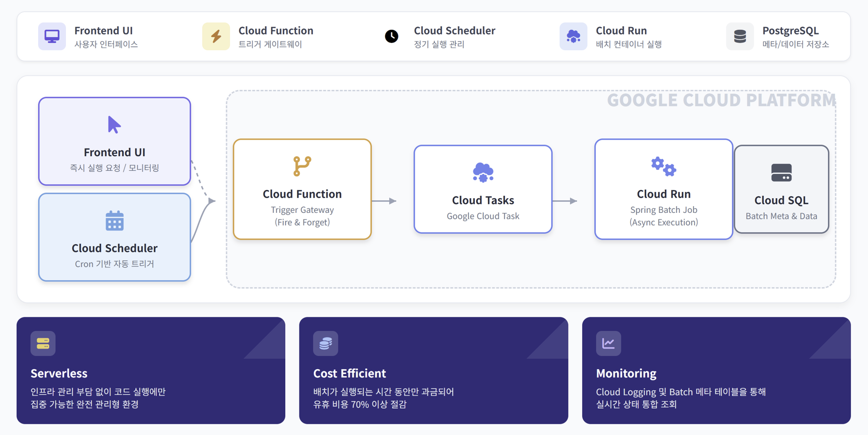Click the text 'Google Cloud Task'
Screen dimensions: 868x435
(483, 216)
